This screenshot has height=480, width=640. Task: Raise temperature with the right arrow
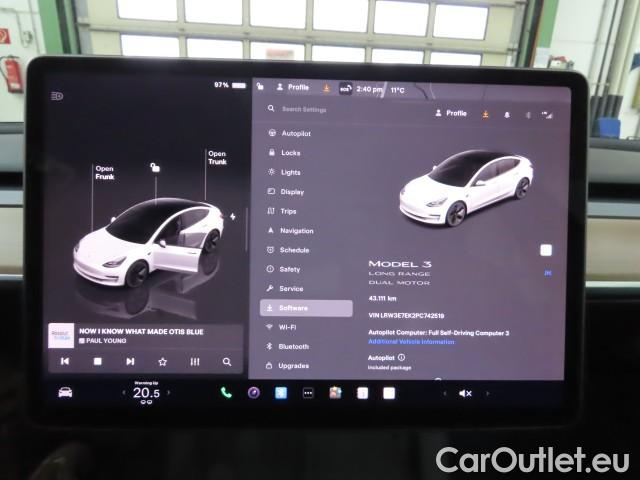[168, 393]
